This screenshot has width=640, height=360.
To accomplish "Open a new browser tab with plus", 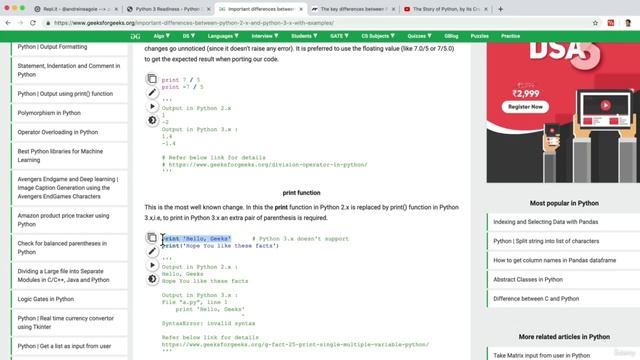I will click(500, 9).
